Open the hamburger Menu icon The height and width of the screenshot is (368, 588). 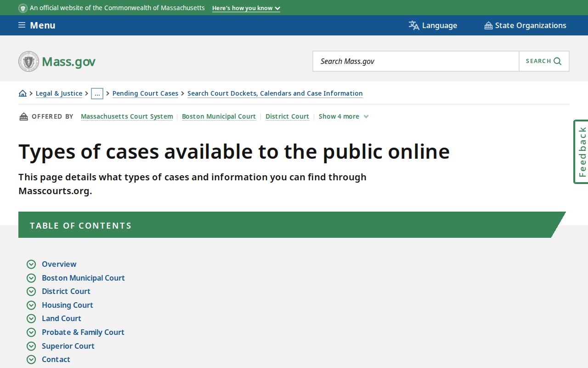click(22, 25)
